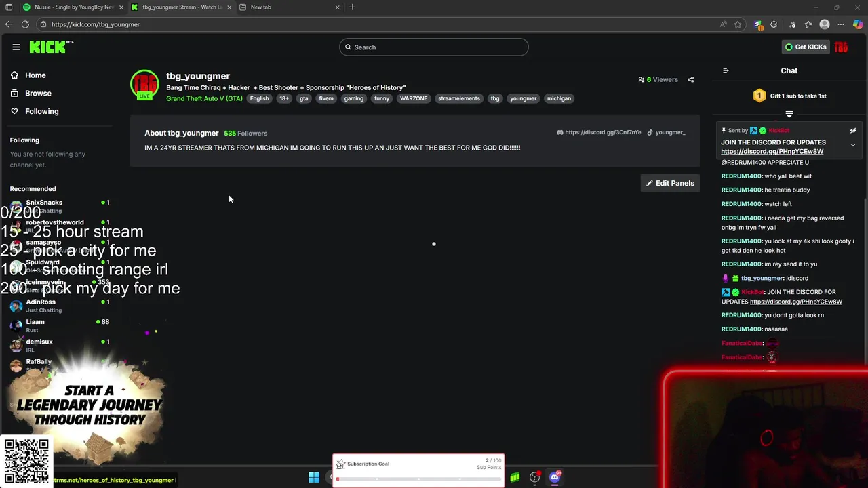The width and height of the screenshot is (868, 488).
Task: Click REDRUM1400 username on 'naaaaaa' message
Action: [x=742, y=329]
